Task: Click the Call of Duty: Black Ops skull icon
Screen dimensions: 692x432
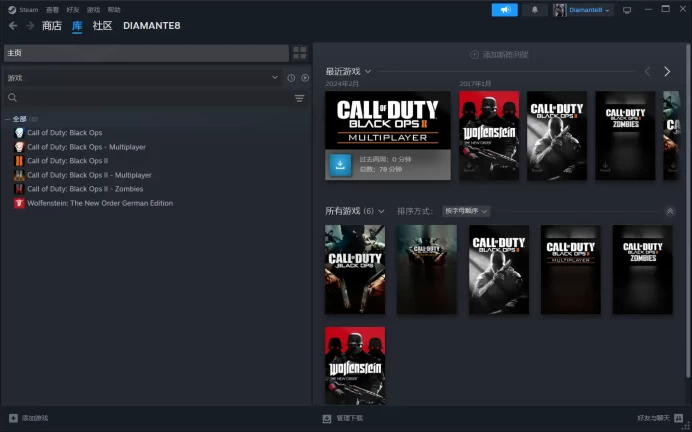Action: 19,133
